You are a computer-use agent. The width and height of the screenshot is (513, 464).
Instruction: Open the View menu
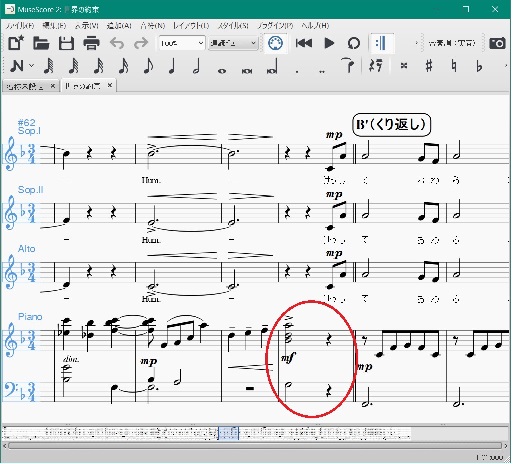pos(86,26)
